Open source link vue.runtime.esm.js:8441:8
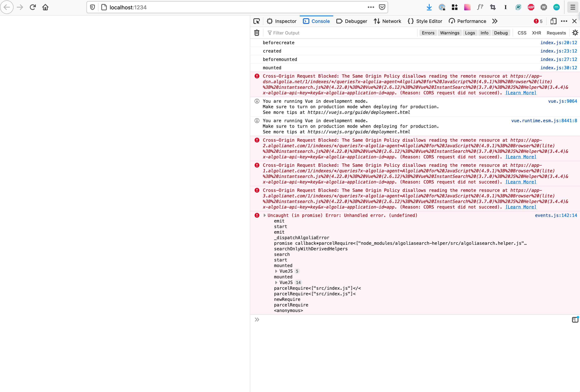This screenshot has height=392, width=580. pyautogui.click(x=544, y=121)
